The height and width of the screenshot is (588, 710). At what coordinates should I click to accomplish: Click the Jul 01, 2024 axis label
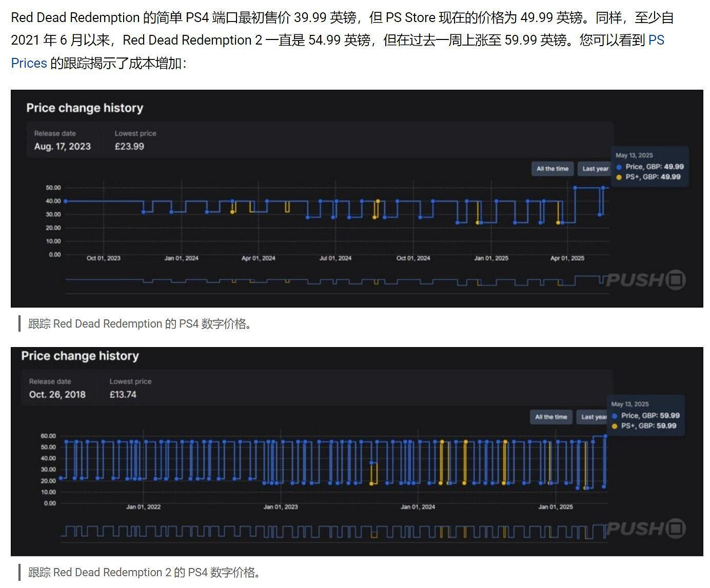click(x=336, y=258)
